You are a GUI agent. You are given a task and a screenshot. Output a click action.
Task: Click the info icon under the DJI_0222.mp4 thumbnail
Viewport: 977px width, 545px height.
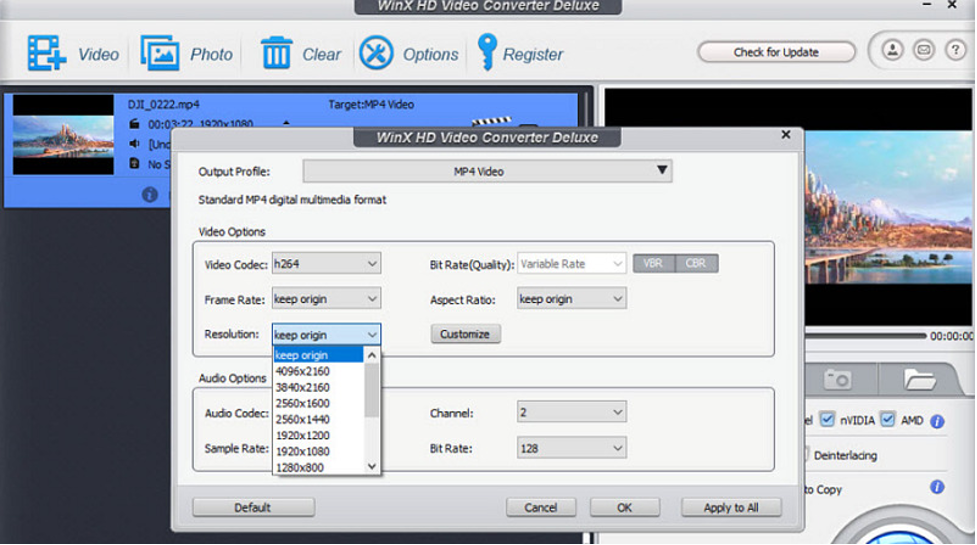[x=149, y=194]
